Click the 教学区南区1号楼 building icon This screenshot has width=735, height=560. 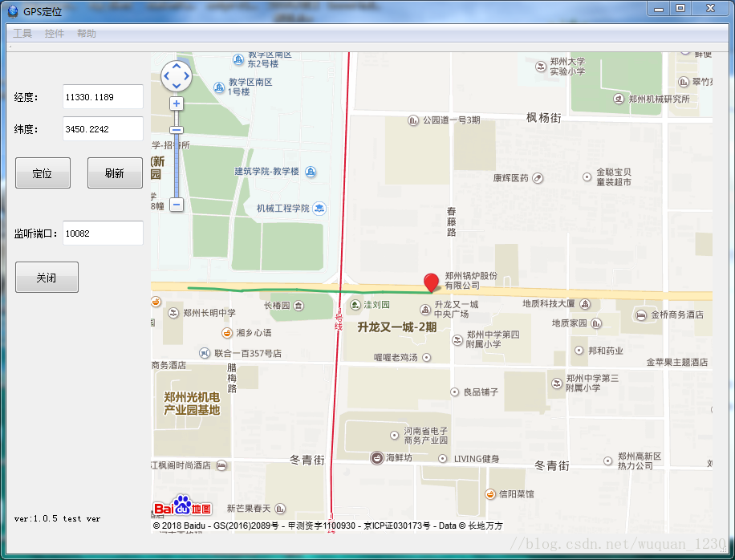click(219, 87)
